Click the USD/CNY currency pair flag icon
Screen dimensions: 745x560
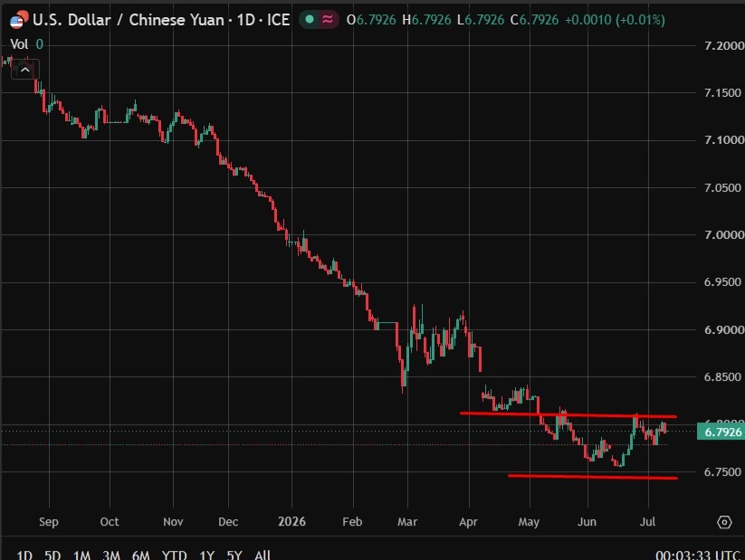tap(19, 20)
